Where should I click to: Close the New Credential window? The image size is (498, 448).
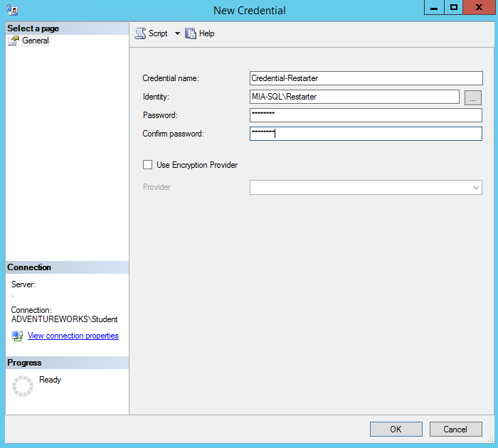(480, 7)
